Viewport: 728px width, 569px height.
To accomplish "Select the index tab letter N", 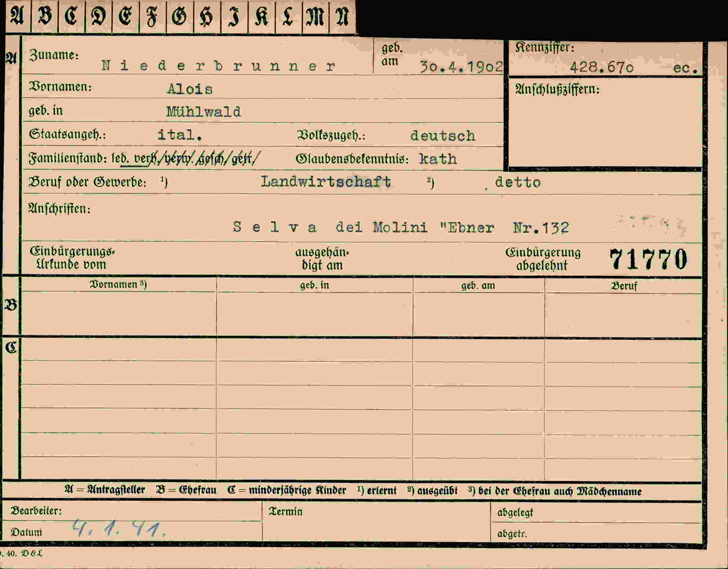I will pos(342,16).
